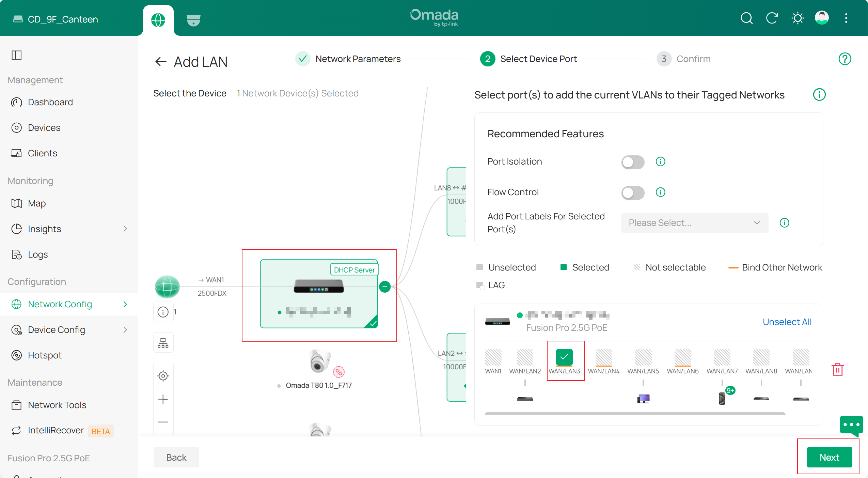Image resolution: width=868 pixels, height=478 pixels.
Task: Select the WAN/LAN4 port box
Action: pyautogui.click(x=604, y=357)
